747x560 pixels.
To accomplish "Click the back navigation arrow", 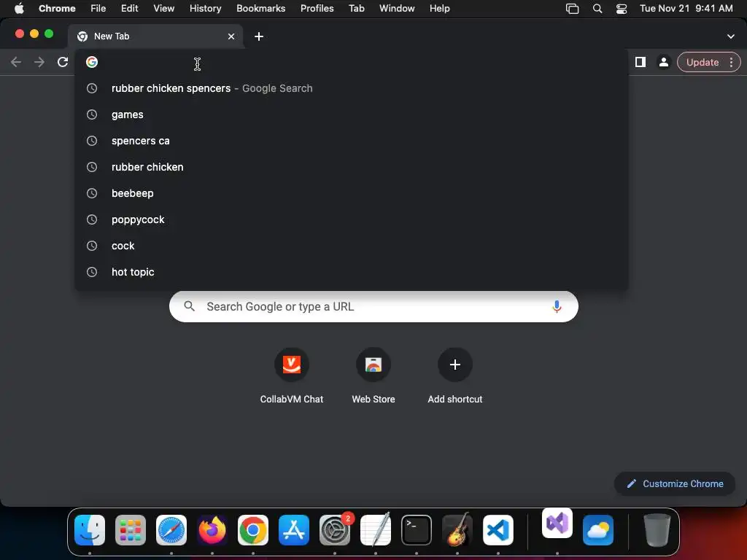I will [x=16, y=62].
